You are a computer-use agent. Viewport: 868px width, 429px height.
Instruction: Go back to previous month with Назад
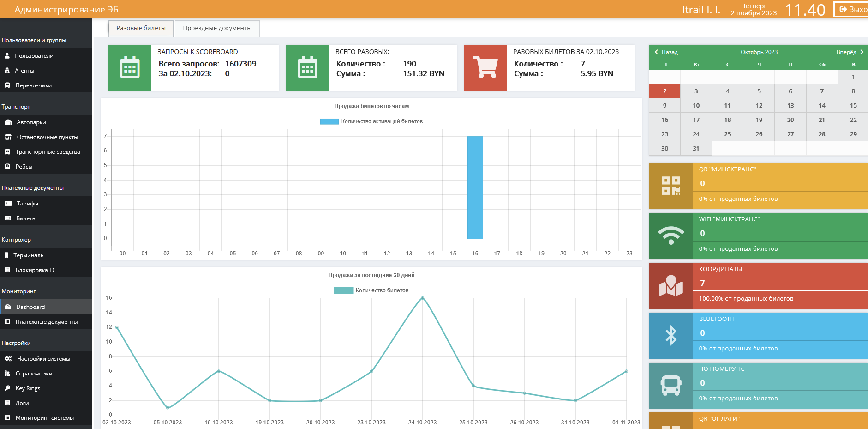click(x=666, y=52)
